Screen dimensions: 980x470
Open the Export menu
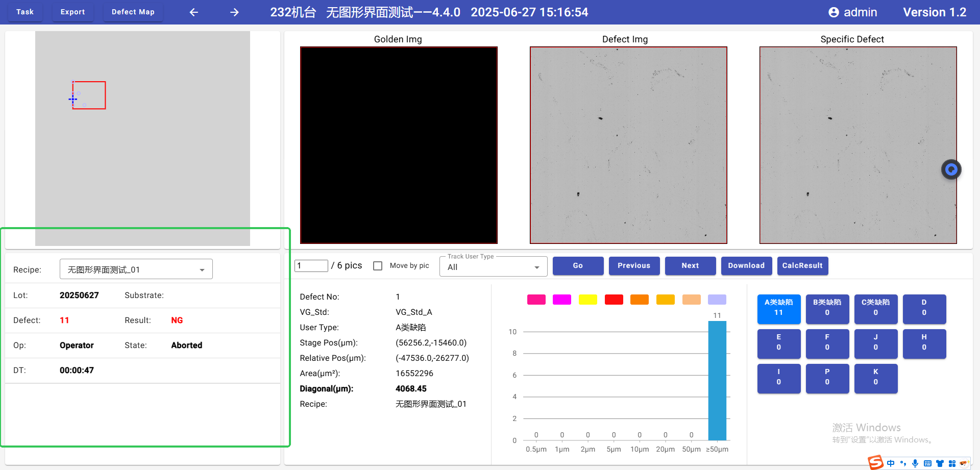(x=73, y=12)
